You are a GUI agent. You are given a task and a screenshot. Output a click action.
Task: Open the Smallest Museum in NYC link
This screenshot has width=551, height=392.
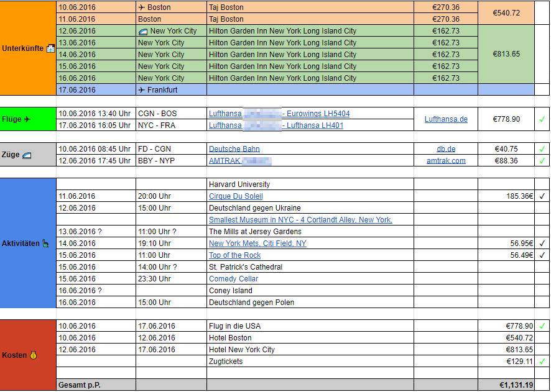(300, 220)
